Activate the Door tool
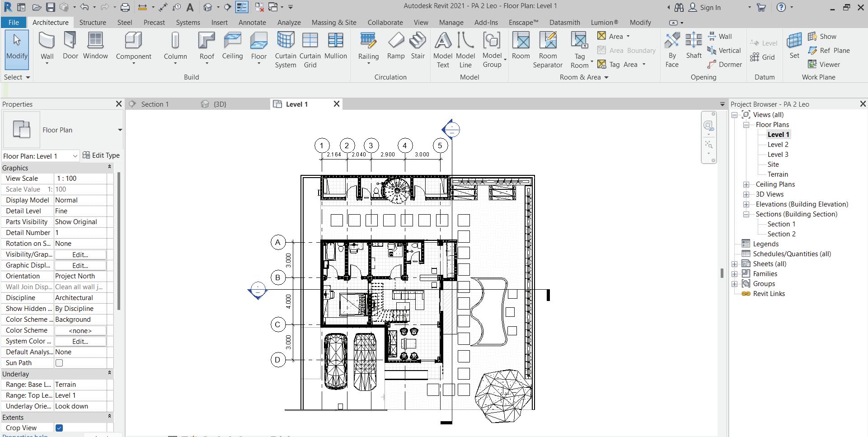 [70, 47]
